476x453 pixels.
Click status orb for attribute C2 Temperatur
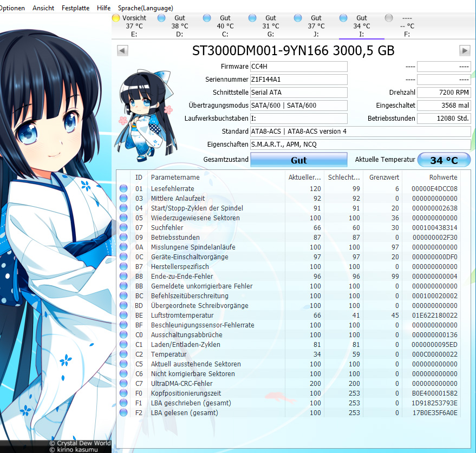(123, 354)
